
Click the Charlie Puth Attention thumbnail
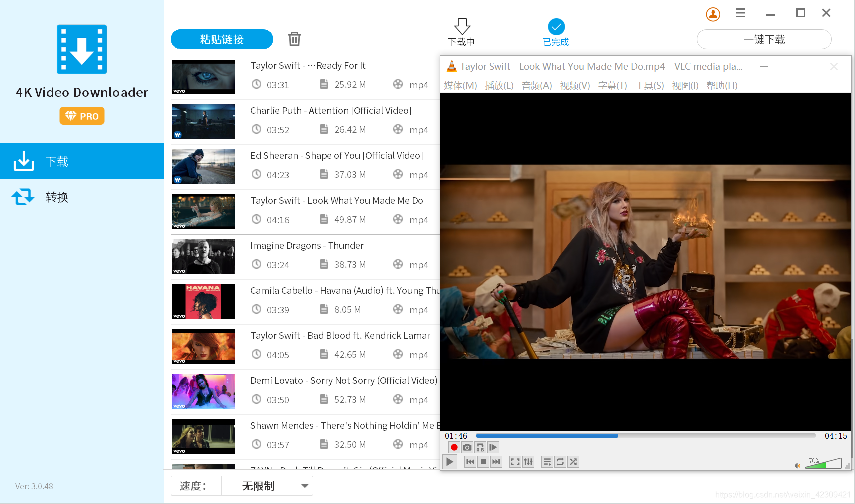(x=203, y=121)
